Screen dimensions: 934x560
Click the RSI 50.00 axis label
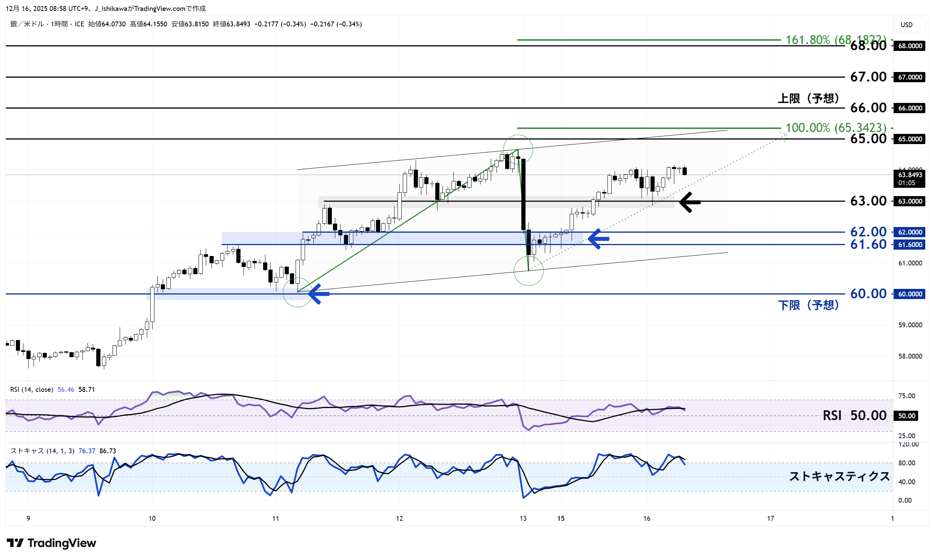(906, 416)
